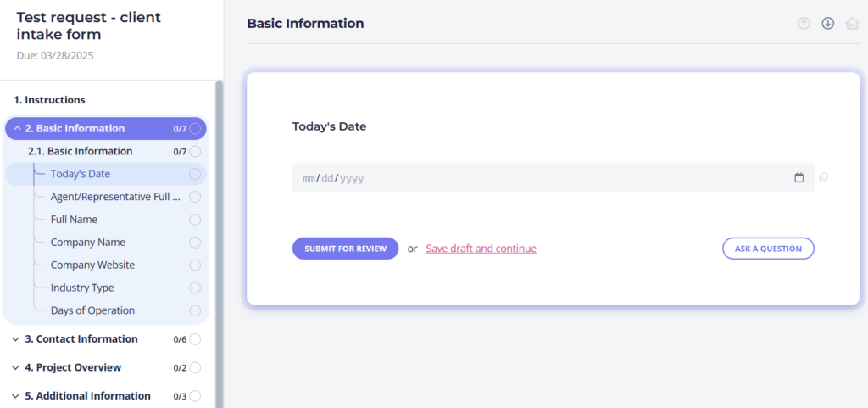
Task: Click the status circle for Company Website
Action: tap(195, 265)
